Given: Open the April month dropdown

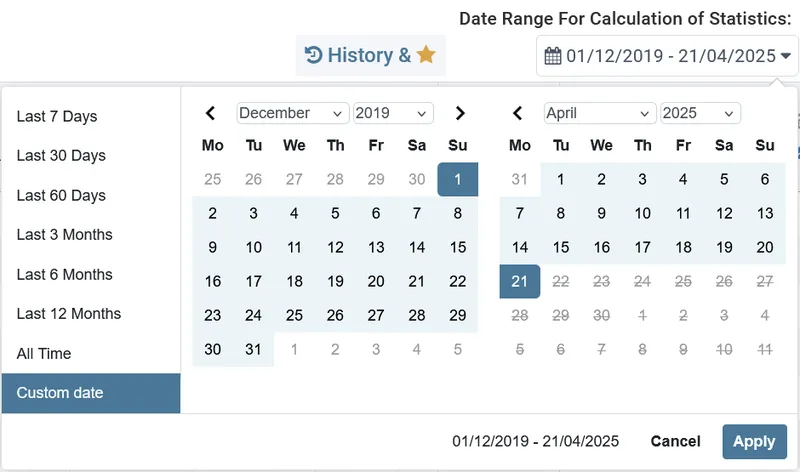Looking at the screenshot, I should tap(600, 113).
